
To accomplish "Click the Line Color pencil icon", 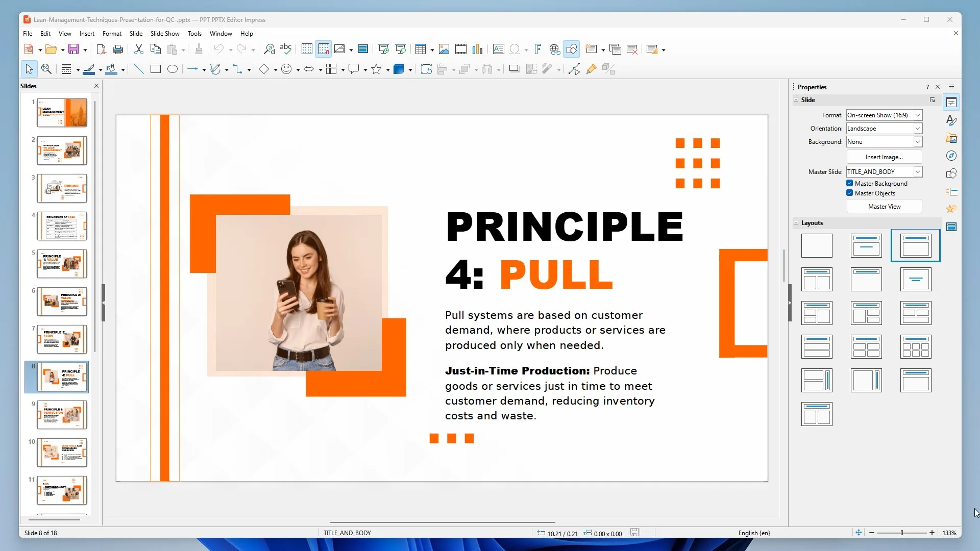I will (x=89, y=69).
